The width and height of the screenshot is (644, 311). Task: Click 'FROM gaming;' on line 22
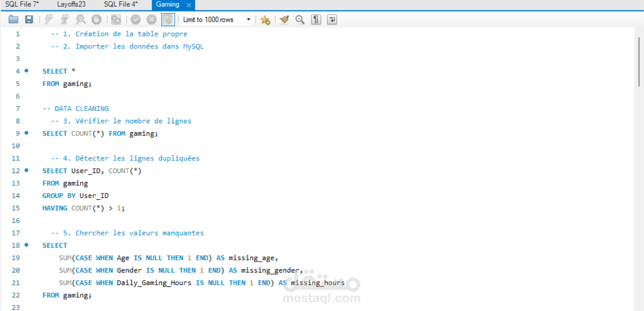(x=67, y=295)
